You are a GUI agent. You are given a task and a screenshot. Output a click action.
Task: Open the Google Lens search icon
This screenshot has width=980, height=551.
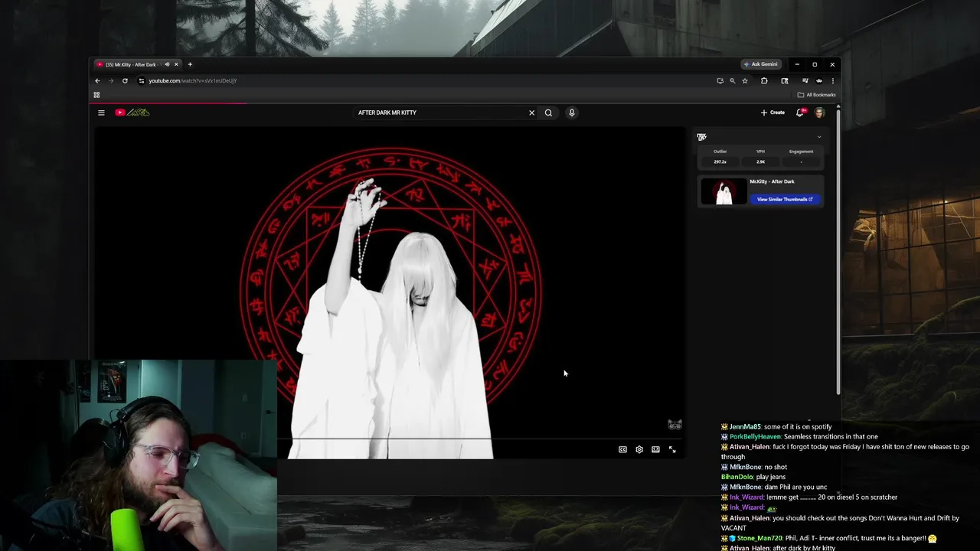[x=785, y=80]
